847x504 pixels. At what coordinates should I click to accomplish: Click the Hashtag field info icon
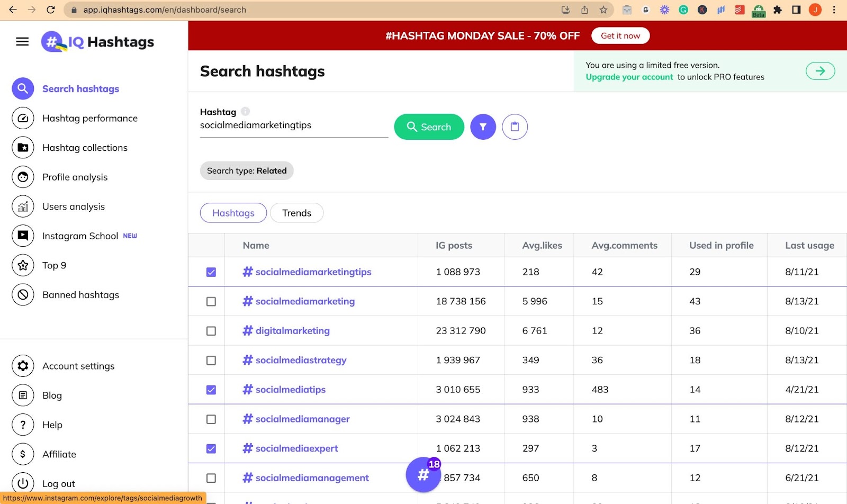point(245,111)
